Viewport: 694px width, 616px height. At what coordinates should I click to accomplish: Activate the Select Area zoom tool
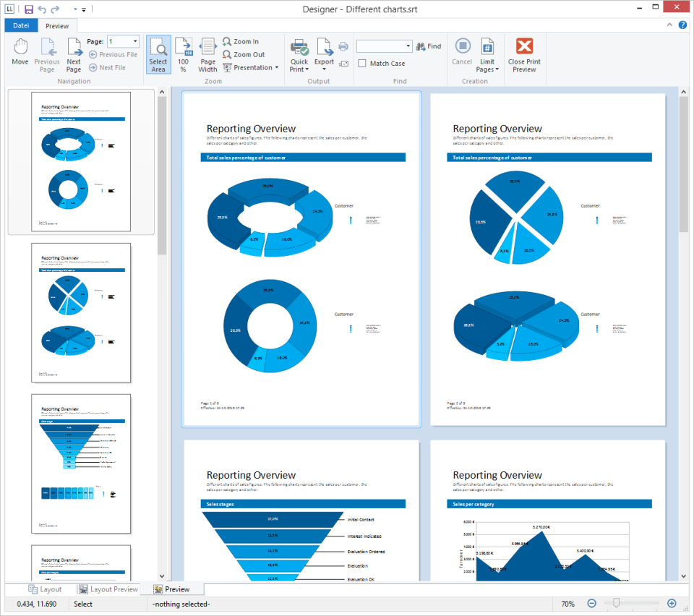click(158, 55)
